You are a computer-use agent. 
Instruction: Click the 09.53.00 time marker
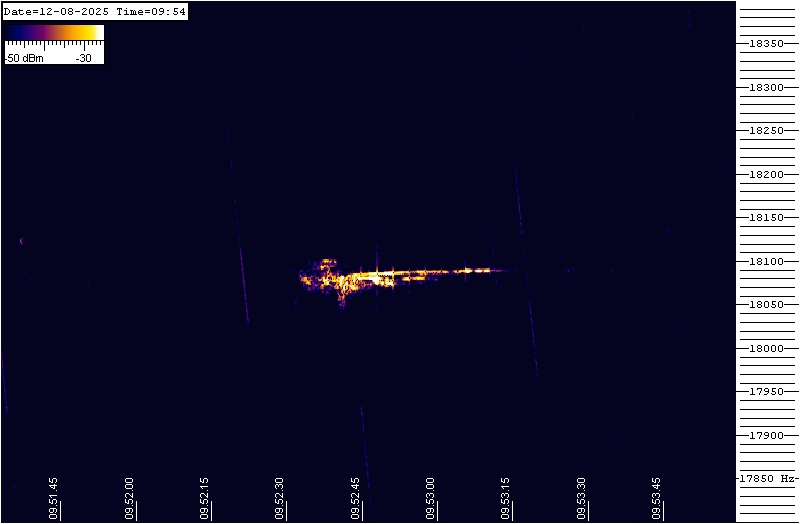click(430, 498)
